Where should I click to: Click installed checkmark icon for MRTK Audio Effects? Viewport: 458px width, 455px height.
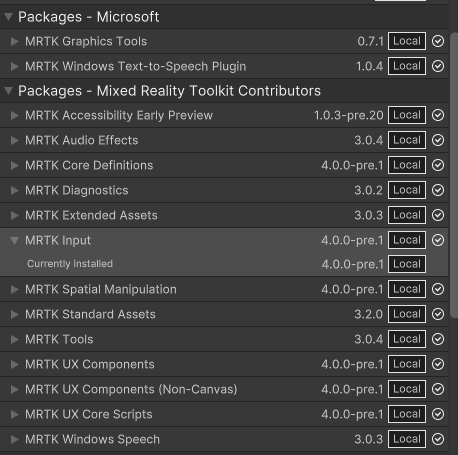[x=438, y=140]
